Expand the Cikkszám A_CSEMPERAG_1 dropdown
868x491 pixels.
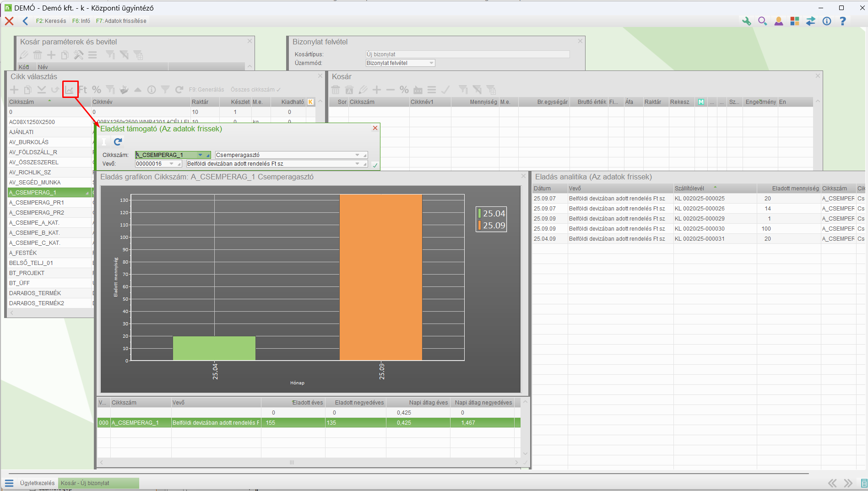click(x=200, y=155)
